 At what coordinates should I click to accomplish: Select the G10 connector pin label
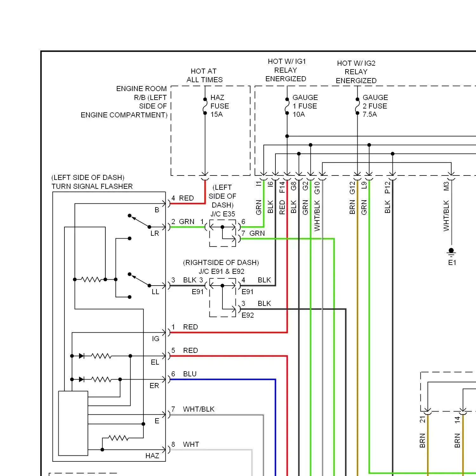click(x=317, y=188)
